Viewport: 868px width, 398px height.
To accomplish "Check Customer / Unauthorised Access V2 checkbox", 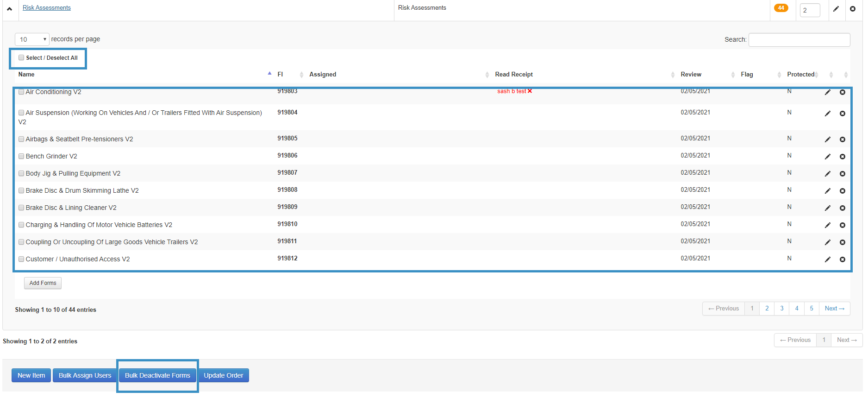I will (x=21, y=259).
